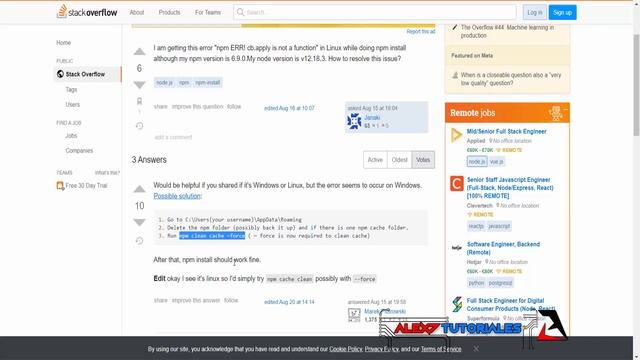The image size is (640, 360).
Task: Go to Home in the sidebar
Action: pyautogui.click(x=63, y=42)
